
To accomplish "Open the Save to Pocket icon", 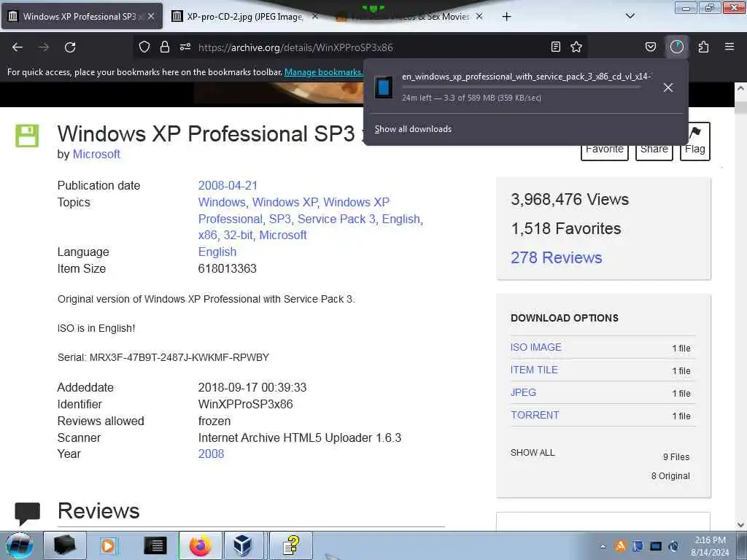I will (650, 47).
